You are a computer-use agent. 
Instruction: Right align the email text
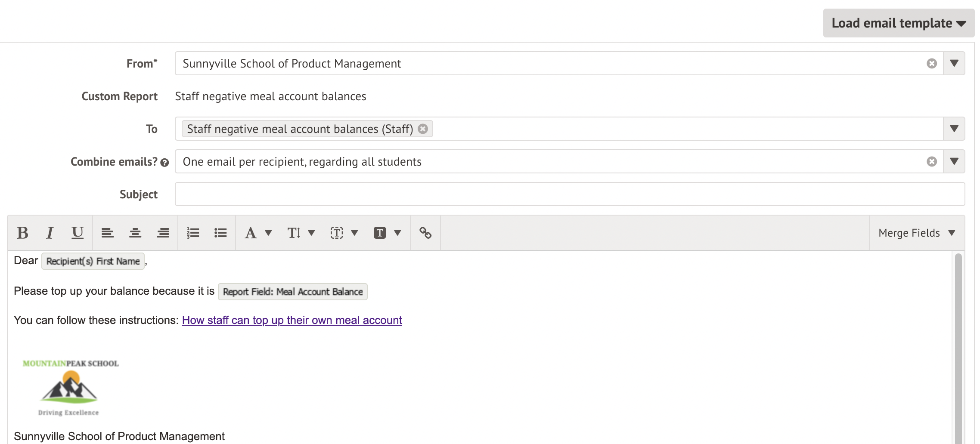coord(163,232)
